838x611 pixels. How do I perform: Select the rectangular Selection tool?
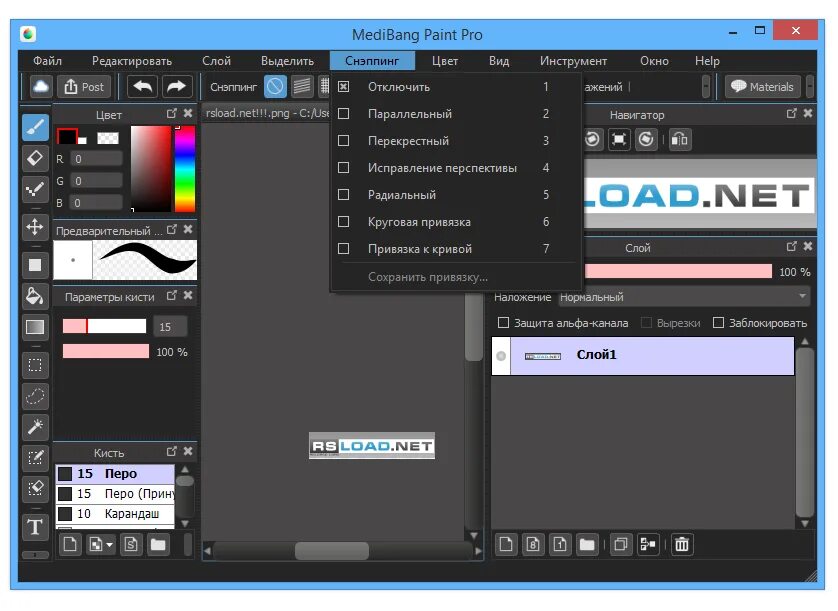click(35, 365)
